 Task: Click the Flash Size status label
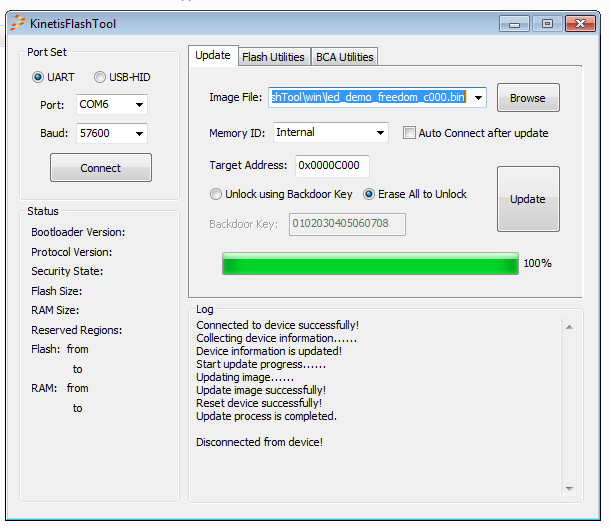pyautogui.click(x=56, y=291)
